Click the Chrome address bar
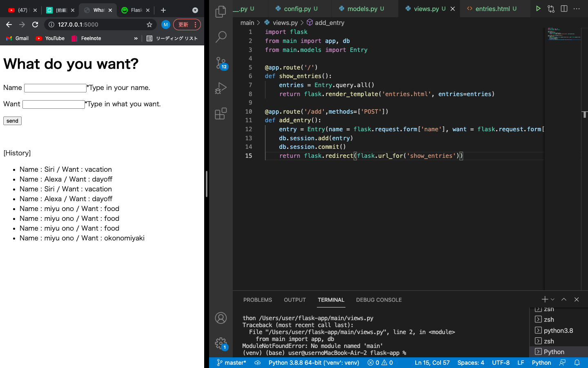 point(101,25)
